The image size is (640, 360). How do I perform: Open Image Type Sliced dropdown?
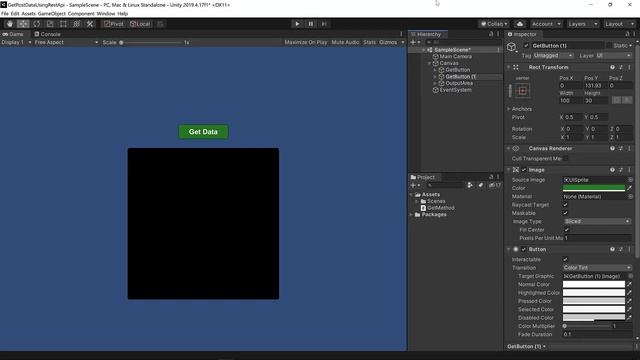pos(597,221)
